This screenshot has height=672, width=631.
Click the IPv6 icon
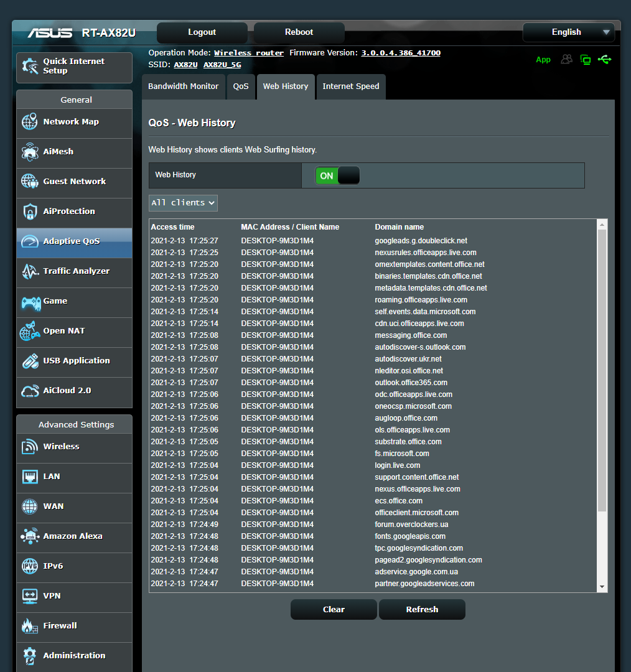pyautogui.click(x=30, y=566)
